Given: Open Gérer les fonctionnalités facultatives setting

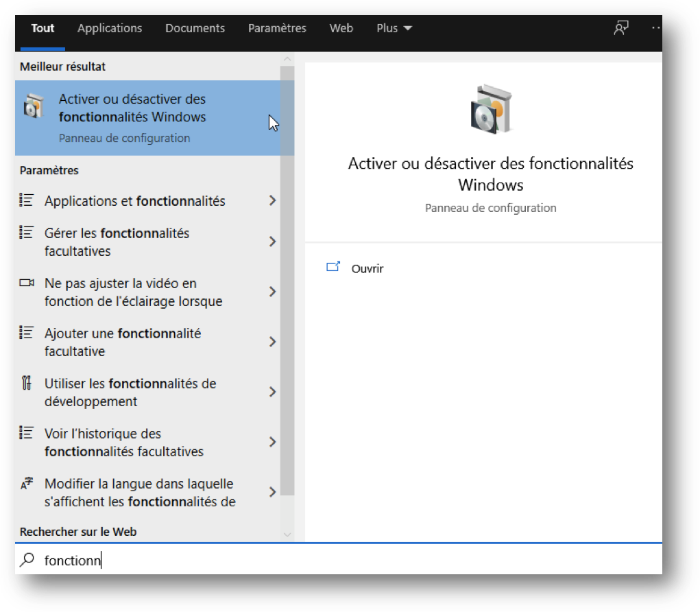Looking at the screenshot, I should point(148,242).
